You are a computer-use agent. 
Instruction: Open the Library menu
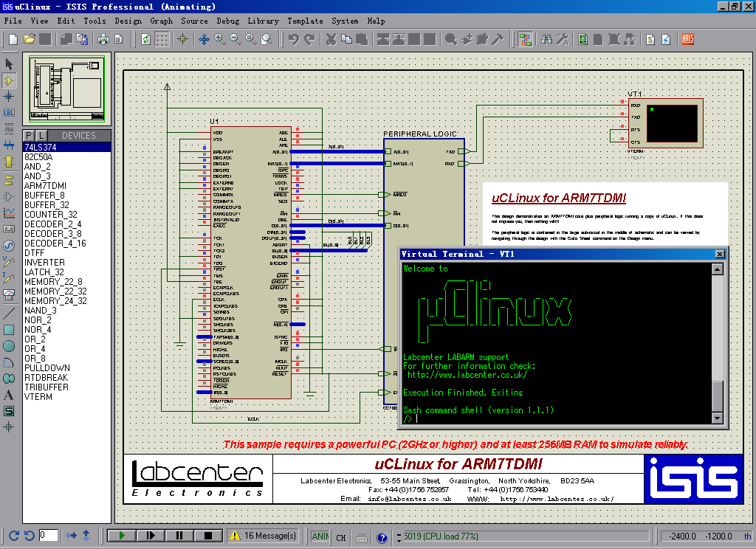click(264, 21)
